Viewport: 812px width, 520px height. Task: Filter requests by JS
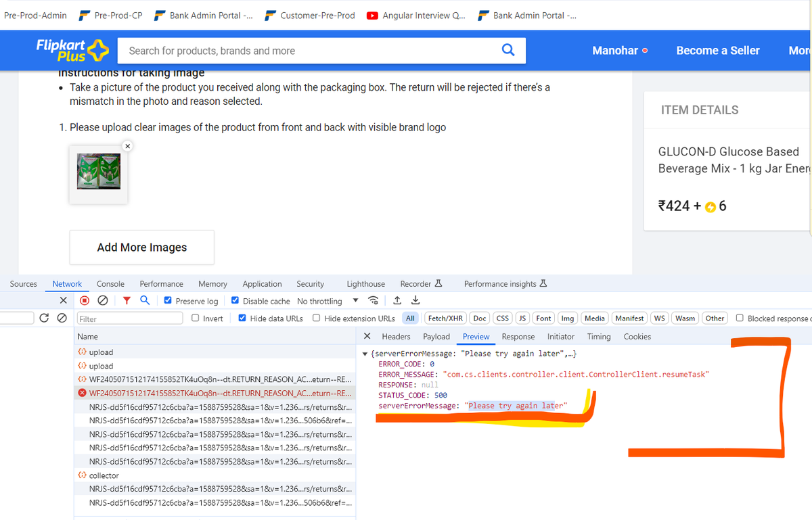(523, 318)
